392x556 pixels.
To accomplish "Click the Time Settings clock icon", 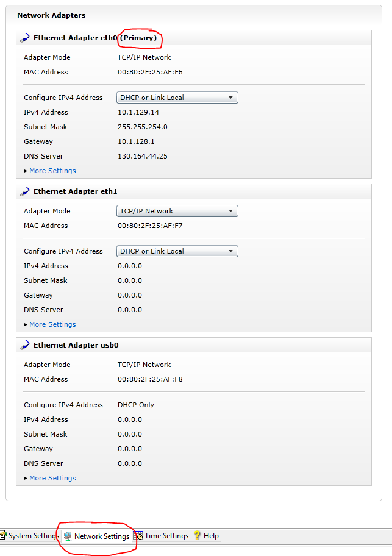I will click(x=137, y=536).
